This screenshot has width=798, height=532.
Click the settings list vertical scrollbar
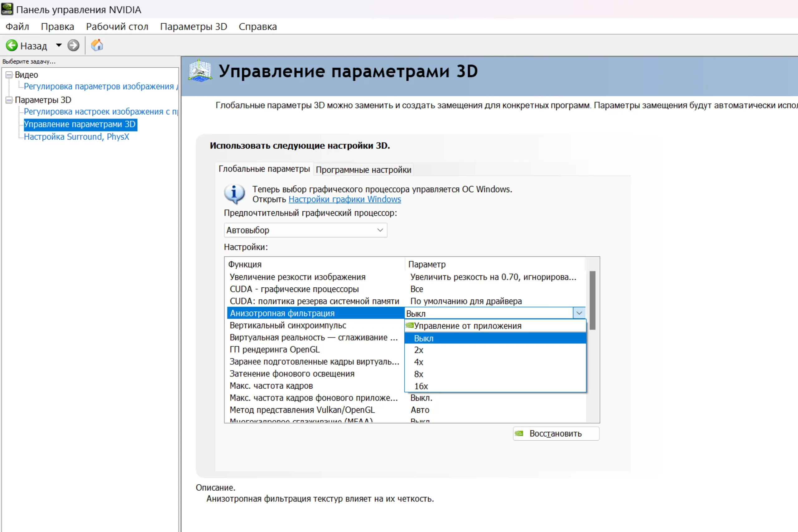[x=592, y=301]
